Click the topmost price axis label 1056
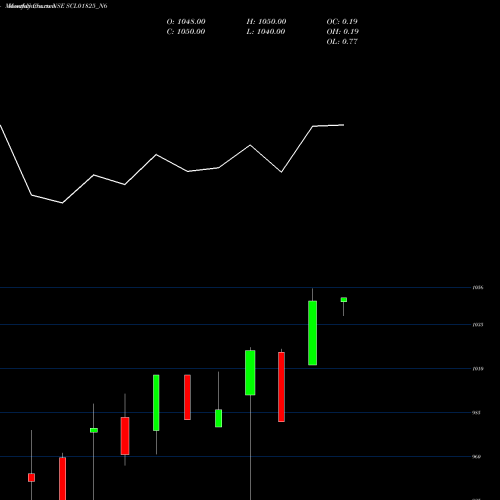The width and height of the screenshot is (500, 500). click(x=478, y=287)
